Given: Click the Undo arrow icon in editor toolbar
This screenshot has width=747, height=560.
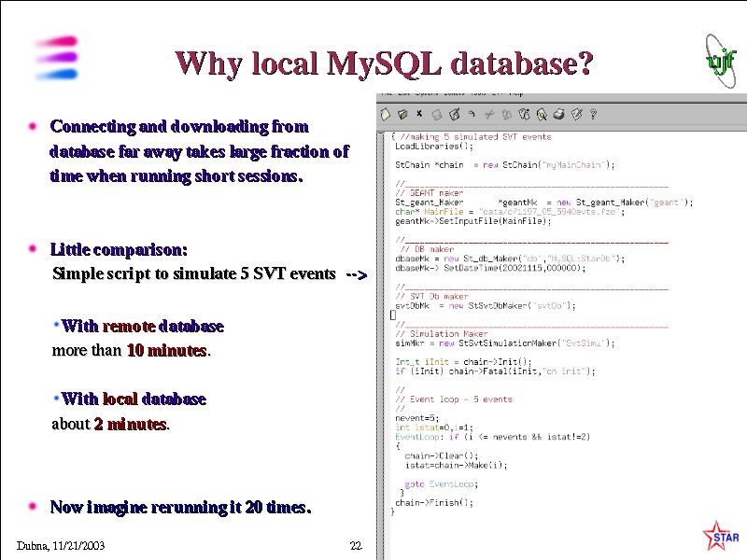Looking at the screenshot, I should [x=472, y=114].
